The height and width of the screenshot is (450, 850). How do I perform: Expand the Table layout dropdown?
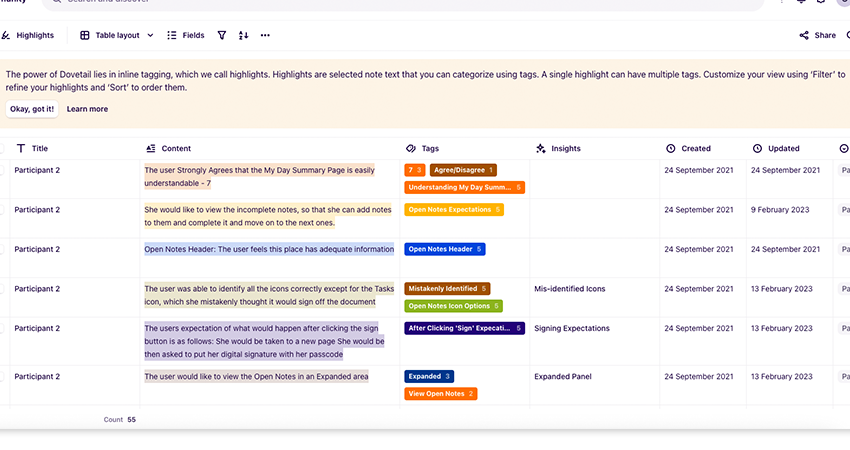[117, 35]
